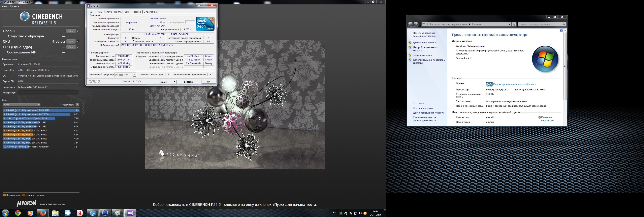Click the Windows Explorer folder taskbar icon
Image resolution: width=644 pixels, height=217 pixels.
[55, 213]
